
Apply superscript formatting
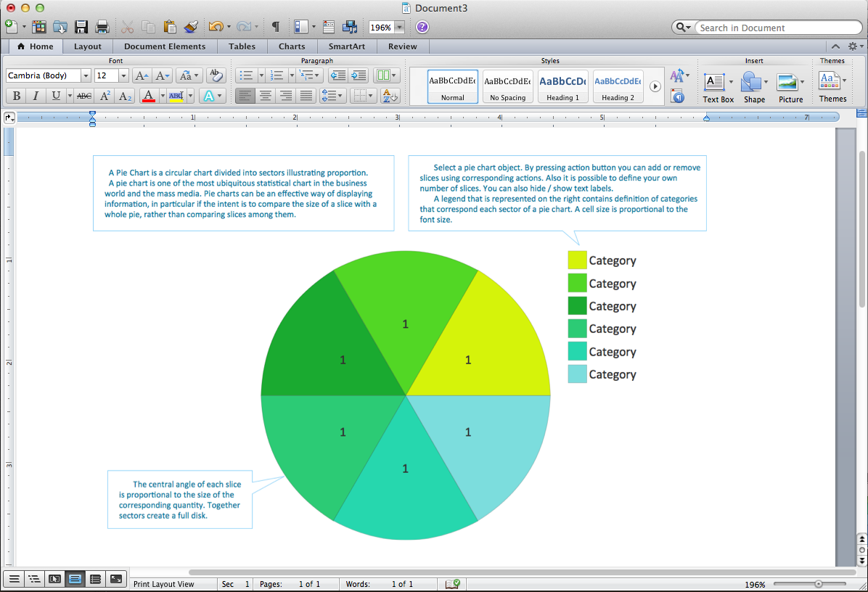coord(105,95)
